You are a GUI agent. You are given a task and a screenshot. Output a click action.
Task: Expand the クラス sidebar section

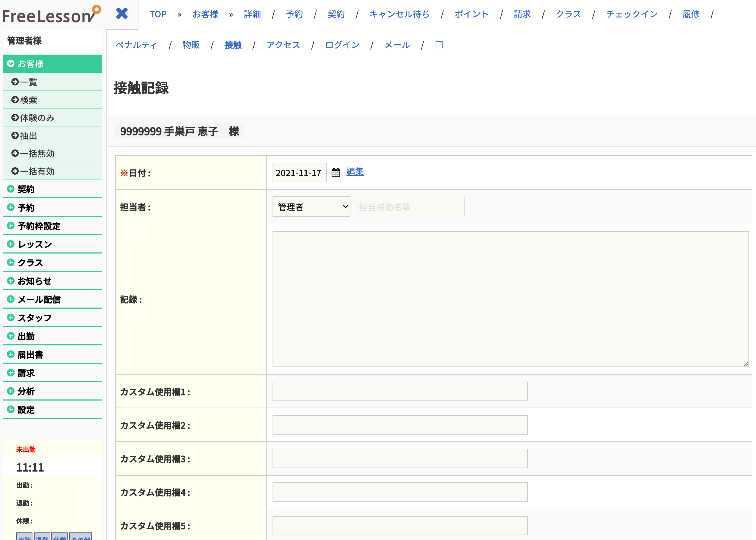coord(52,263)
